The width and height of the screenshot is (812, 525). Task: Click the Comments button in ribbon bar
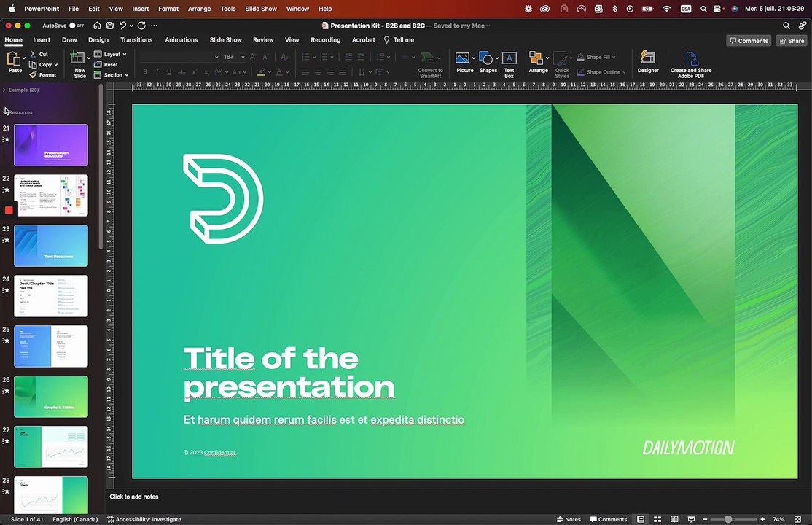(749, 40)
